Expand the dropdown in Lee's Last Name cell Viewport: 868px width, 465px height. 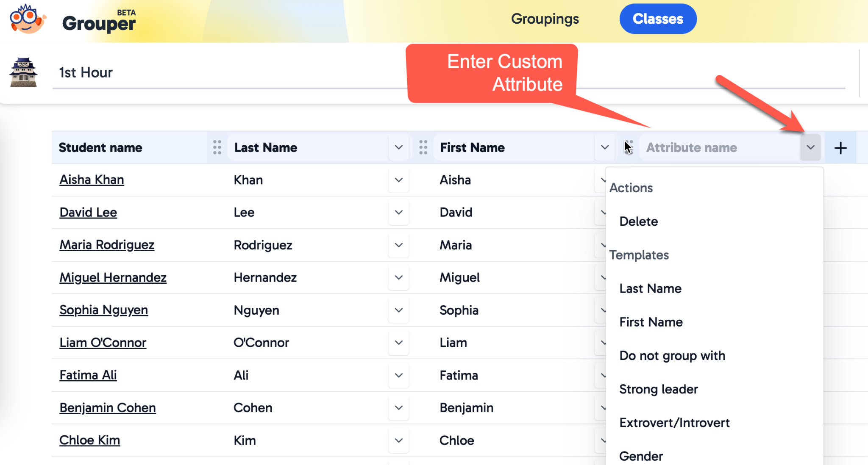[x=398, y=213]
